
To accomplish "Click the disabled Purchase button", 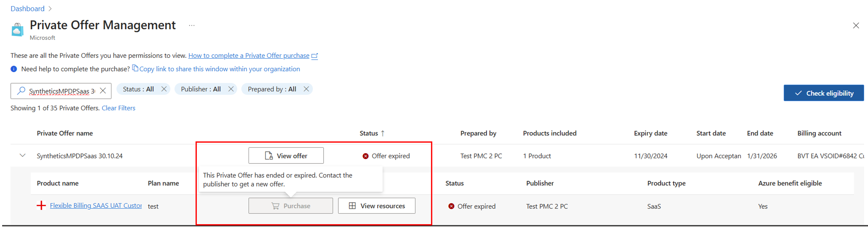I will (290, 206).
